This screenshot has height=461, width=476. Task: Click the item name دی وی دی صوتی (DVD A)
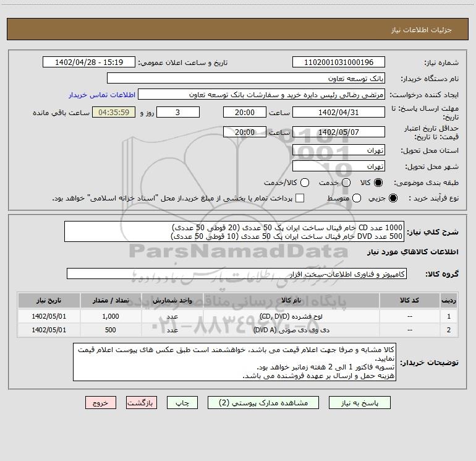point(291,330)
